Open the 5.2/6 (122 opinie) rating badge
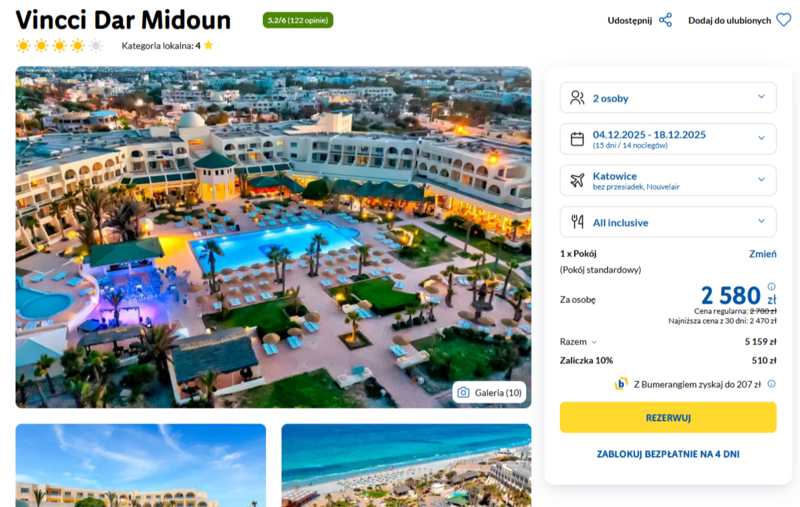Image resolution: width=800 pixels, height=507 pixels. coord(298,20)
